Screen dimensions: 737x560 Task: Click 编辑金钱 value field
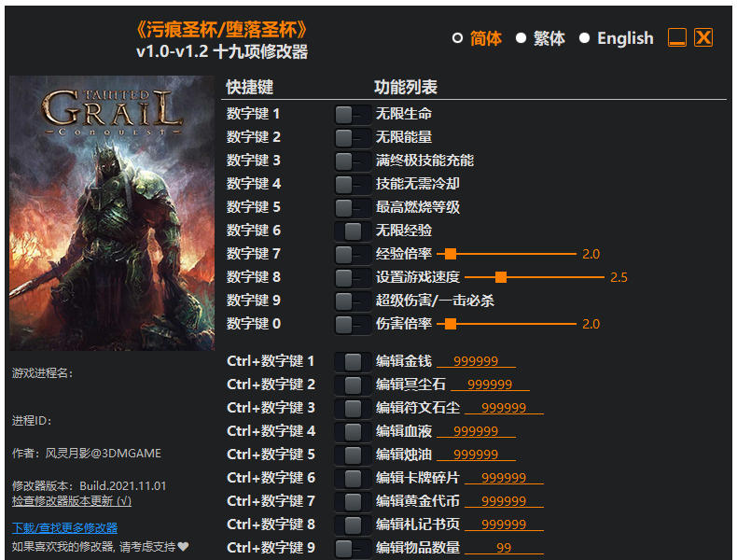click(476, 361)
